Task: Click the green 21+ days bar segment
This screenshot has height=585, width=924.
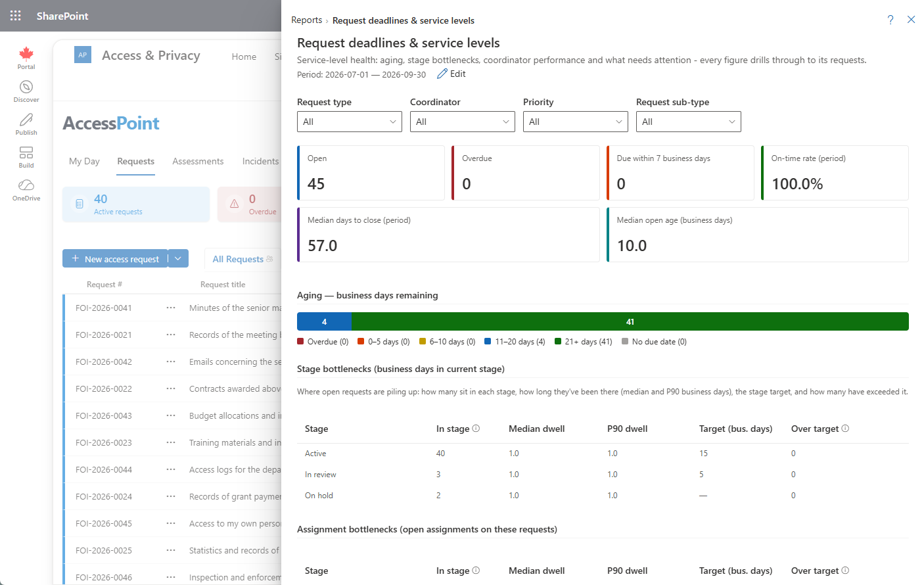Action: pos(630,321)
